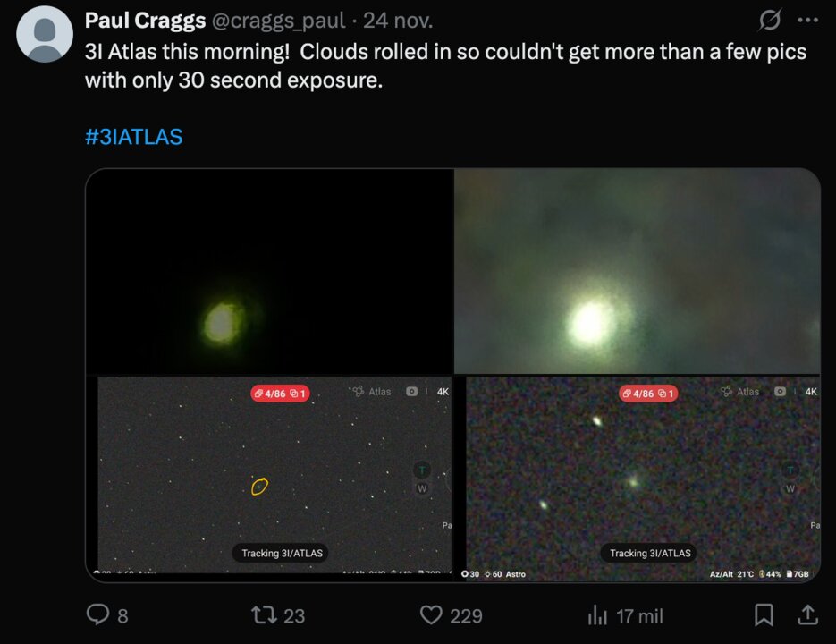Reply to the tweet via comment icon
The height and width of the screenshot is (644, 836).
tap(97, 614)
